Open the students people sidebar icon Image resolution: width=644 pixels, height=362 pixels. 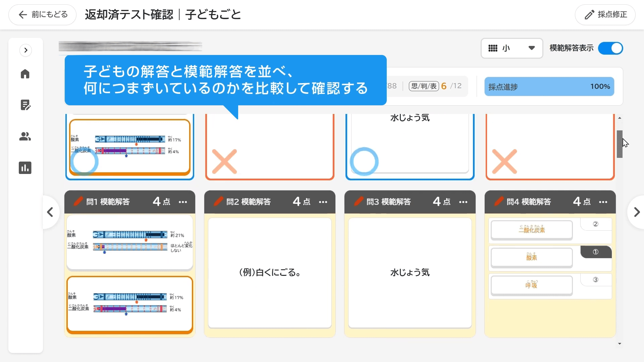(x=25, y=136)
